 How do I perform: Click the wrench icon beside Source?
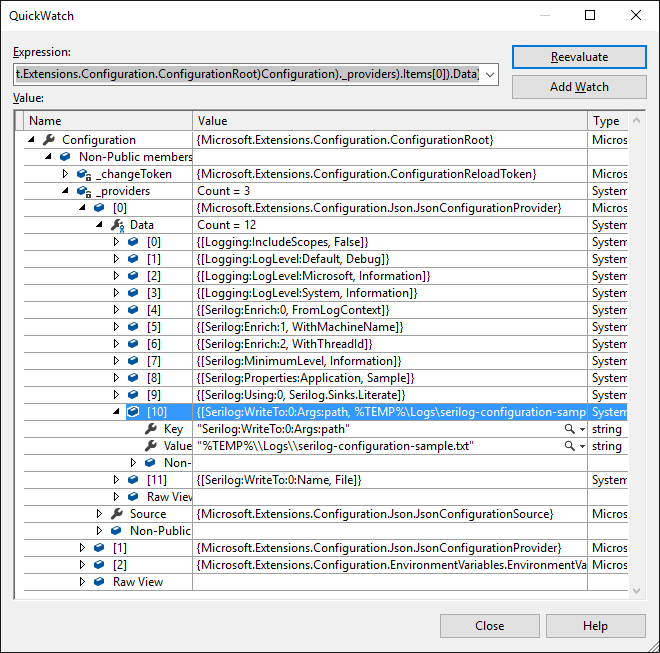coord(117,513)
